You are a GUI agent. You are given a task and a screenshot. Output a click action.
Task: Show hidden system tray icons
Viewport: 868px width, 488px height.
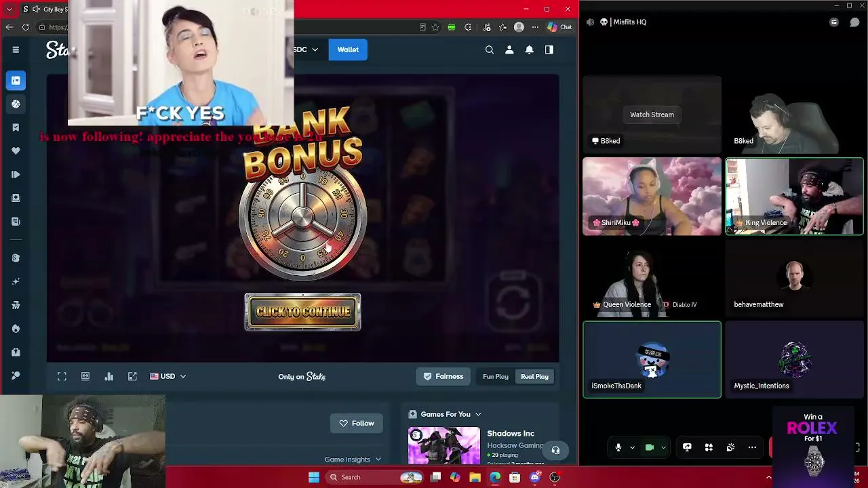click(768, 477)
